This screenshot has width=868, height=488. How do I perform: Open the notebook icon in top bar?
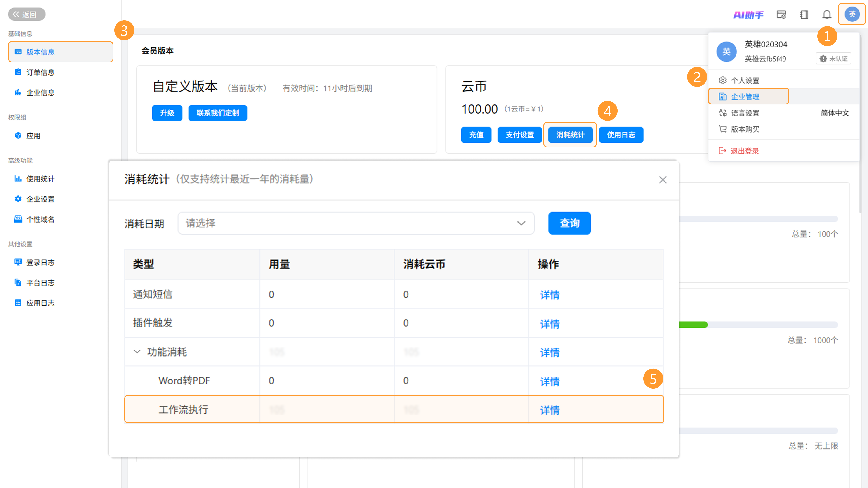point(804,14)
